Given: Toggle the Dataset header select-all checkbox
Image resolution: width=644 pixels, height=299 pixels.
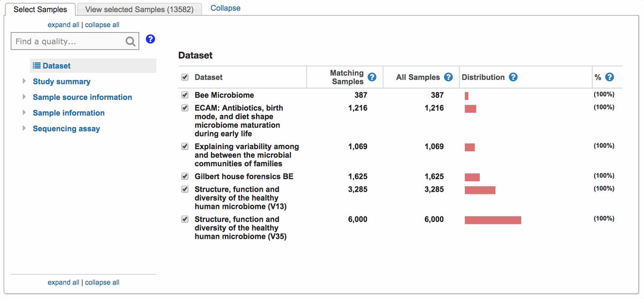Looking at the screenshot, I should (185, 77).
